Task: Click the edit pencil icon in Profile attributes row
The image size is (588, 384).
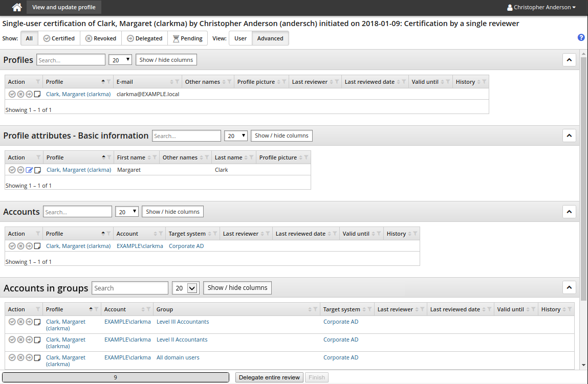Action: pyautogui.click(x=29, y=170)
